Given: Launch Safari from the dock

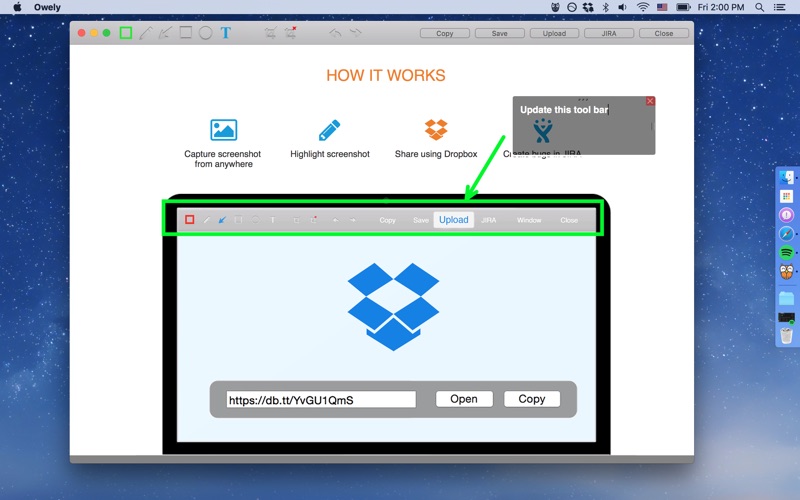Looking at the screenshot, I should (786, 234).
